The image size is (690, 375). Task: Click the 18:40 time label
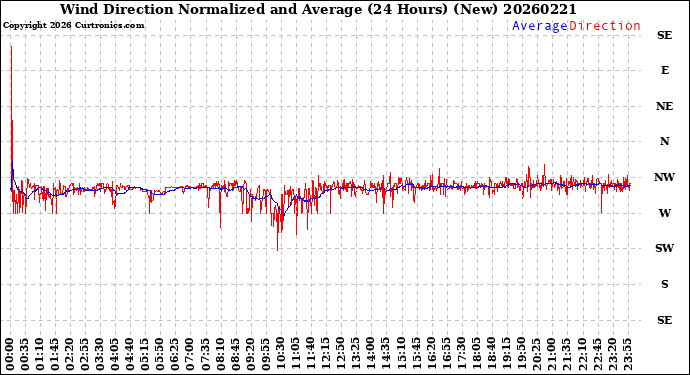(x=491, y=355)
